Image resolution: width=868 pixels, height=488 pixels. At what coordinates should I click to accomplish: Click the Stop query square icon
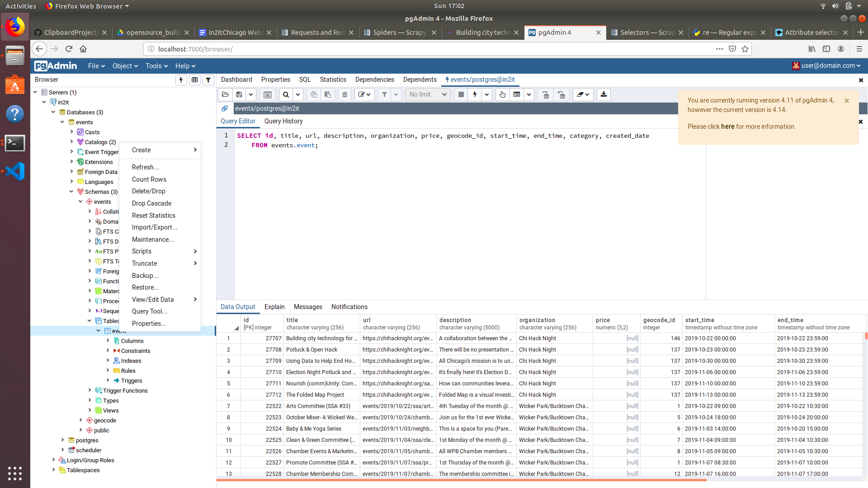click(461, 94)
